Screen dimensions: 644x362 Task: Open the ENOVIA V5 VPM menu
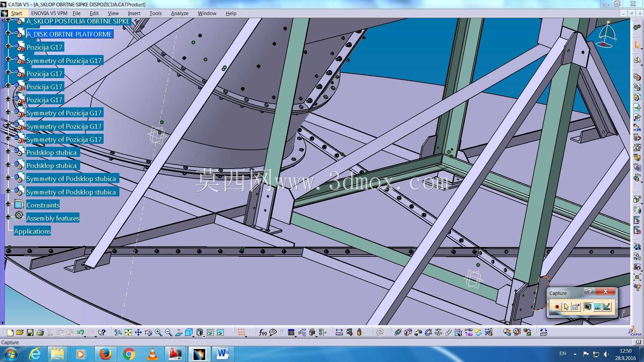point(49,13)
